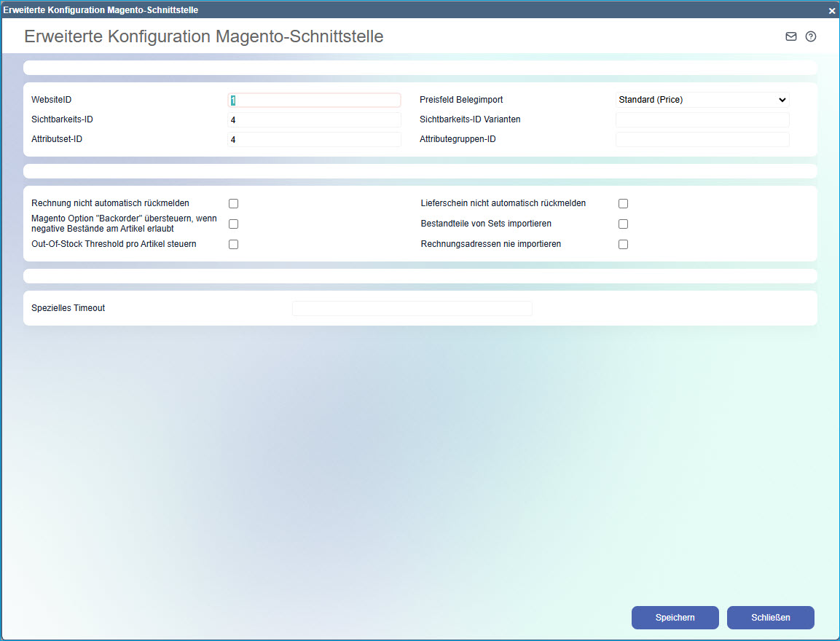The height and width of the screenshot is (641, 840).
Task: Open the envelope message icon
Action: click(x=790, y=36)
